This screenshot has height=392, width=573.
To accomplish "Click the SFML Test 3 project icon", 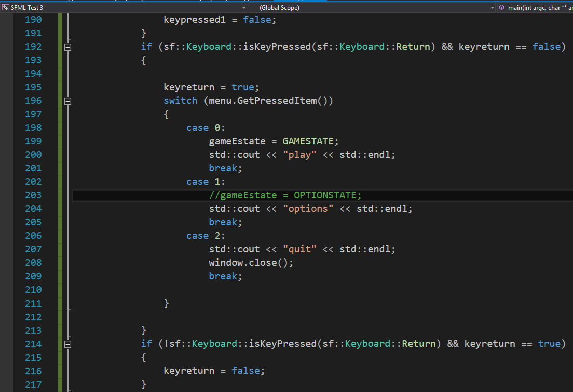I will click(x=6, y=8).
